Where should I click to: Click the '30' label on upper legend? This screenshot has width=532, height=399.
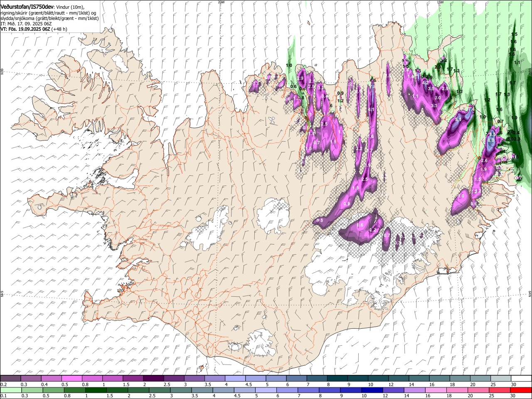pos(513,384)
